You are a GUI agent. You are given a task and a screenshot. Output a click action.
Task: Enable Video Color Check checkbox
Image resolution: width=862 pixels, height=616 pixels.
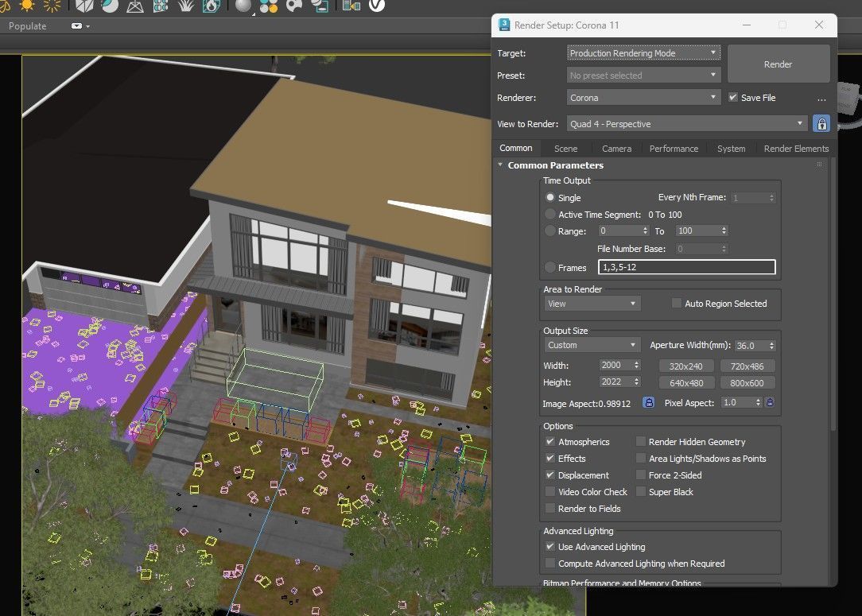pos(549,491)
